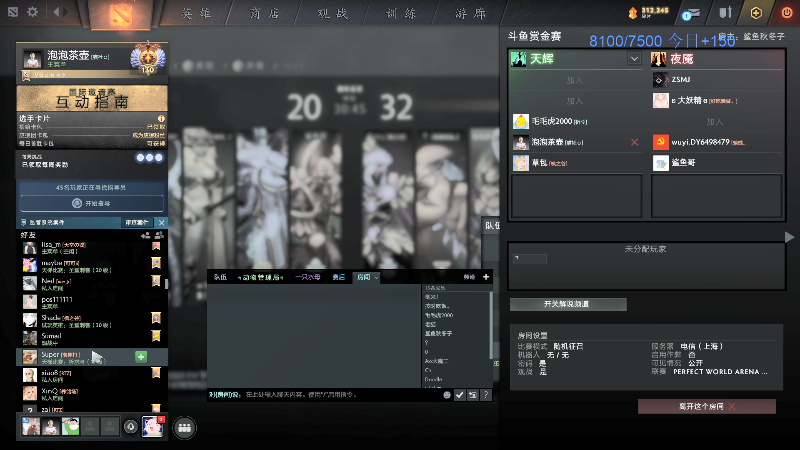Click the pop-out chat window icon
Viewport: 800px width, 450px height.
pyautogui.click(x=473, y=395)
